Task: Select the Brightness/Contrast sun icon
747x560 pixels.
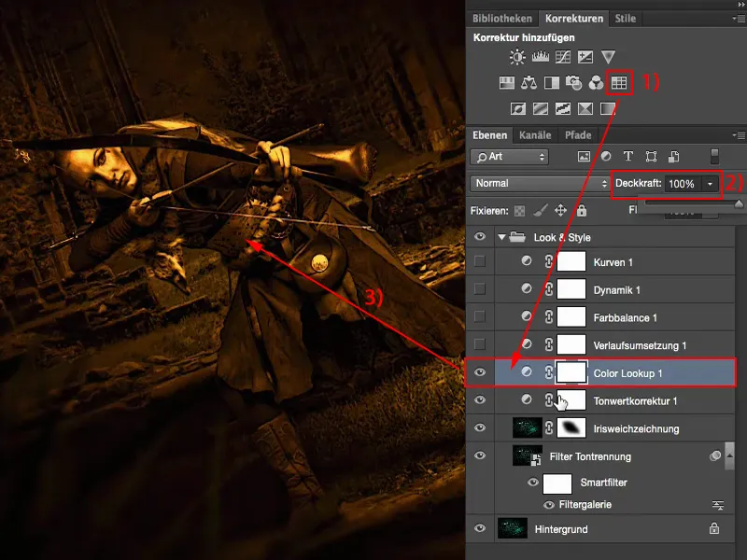Action: tap(515, 58)
